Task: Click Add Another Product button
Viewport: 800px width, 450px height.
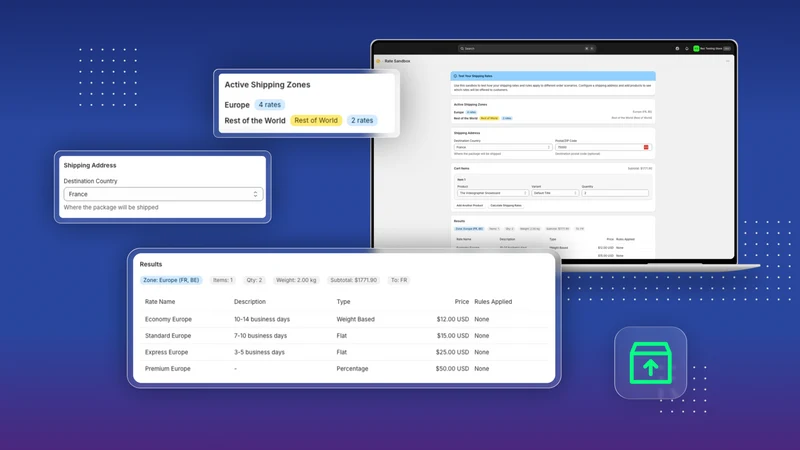Action: tap(469, 205)
